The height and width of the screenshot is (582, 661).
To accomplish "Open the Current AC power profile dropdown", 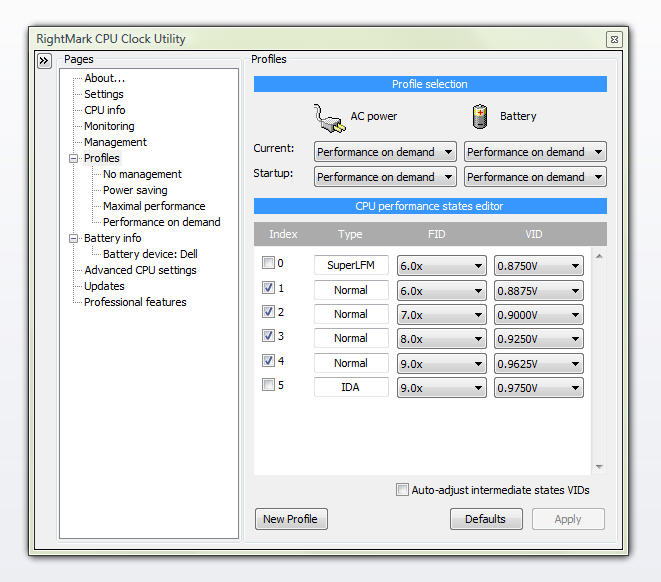I will click(385, 152).
